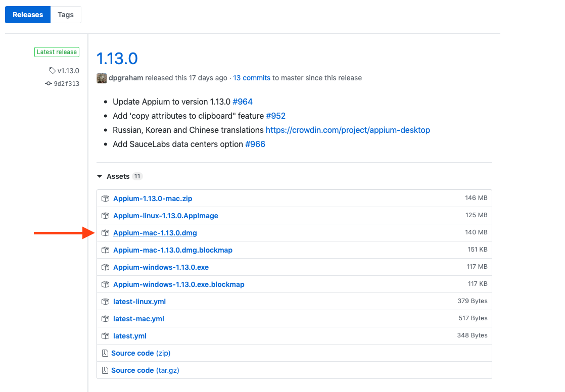
Task: Click the 125 MB size text
Action: click(477, 215)
